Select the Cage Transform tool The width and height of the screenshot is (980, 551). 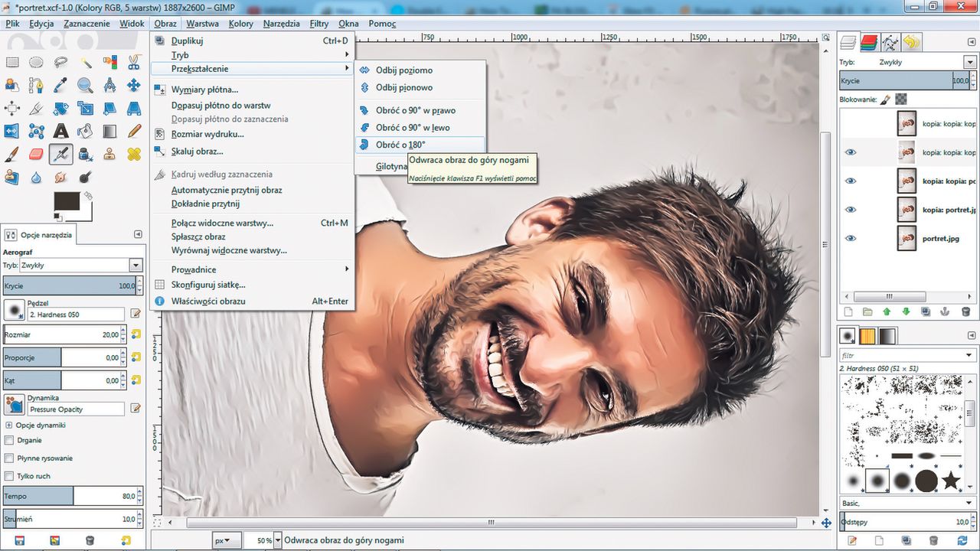point(36,131)
